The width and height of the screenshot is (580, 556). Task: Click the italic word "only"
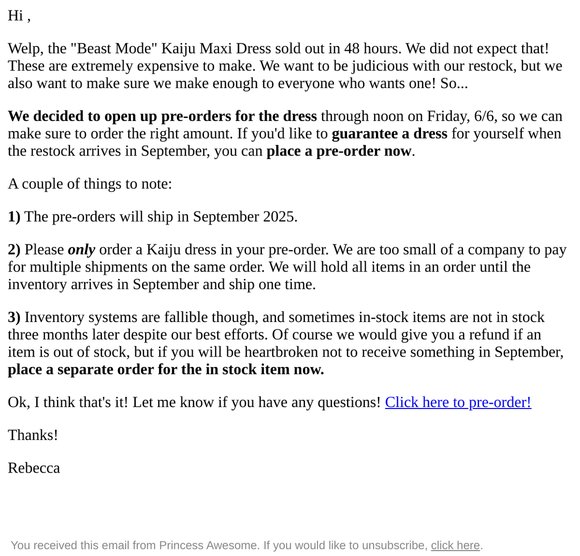coord(81,250)
